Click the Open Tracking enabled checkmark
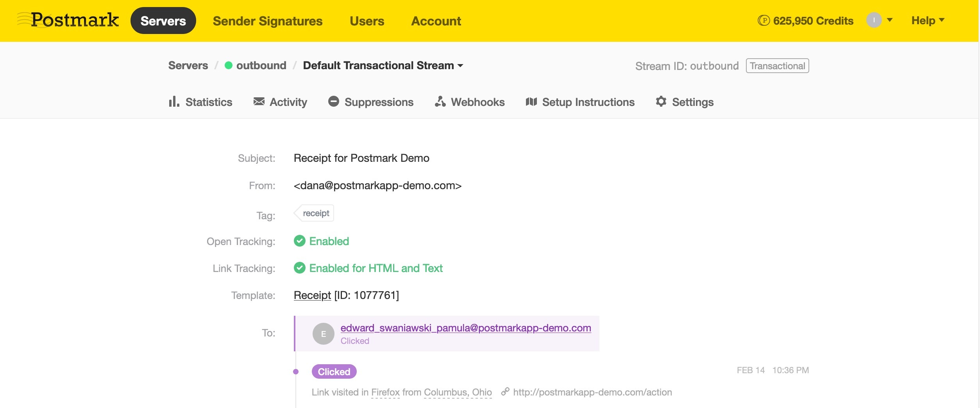The image size is (980, 408). pos(300,241)
